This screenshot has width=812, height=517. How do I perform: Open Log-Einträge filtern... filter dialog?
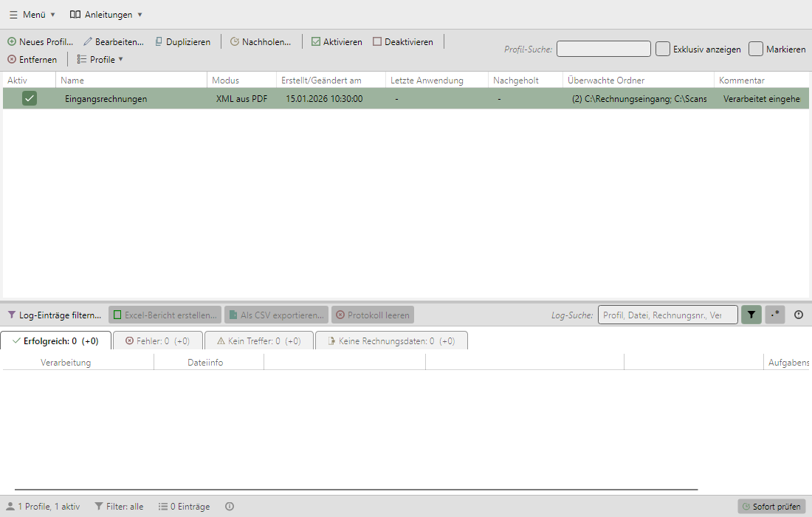(55, 315)
